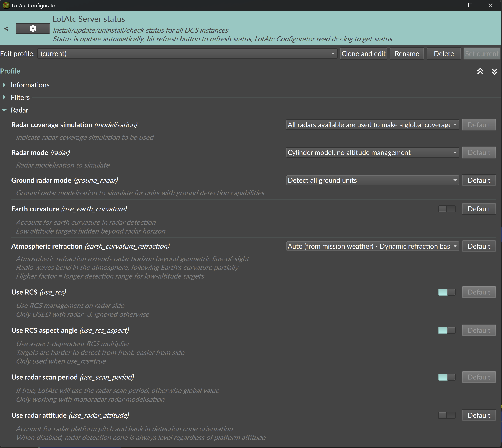Expand the Informations section
Image resolution: width=502 pixels, height=448 pixels.
pyautogui.click(x=4, y=85)
